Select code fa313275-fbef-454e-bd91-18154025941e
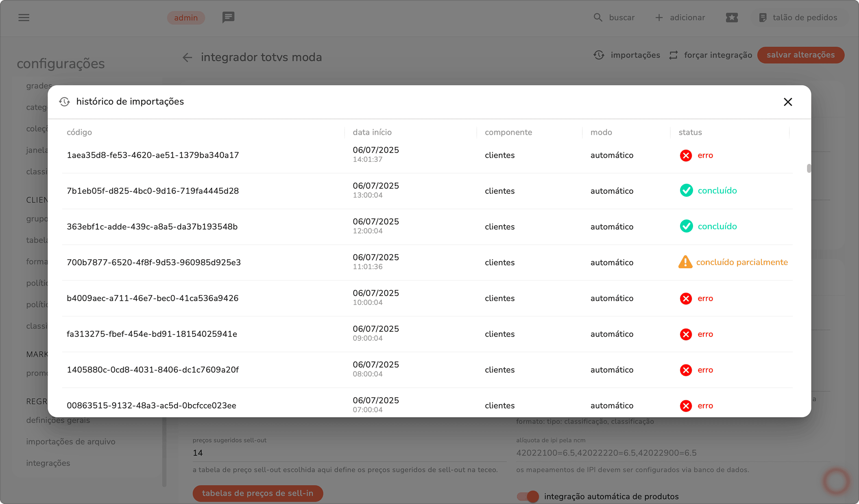Viewport: 859px width, 504px height. tap(152, 334)
